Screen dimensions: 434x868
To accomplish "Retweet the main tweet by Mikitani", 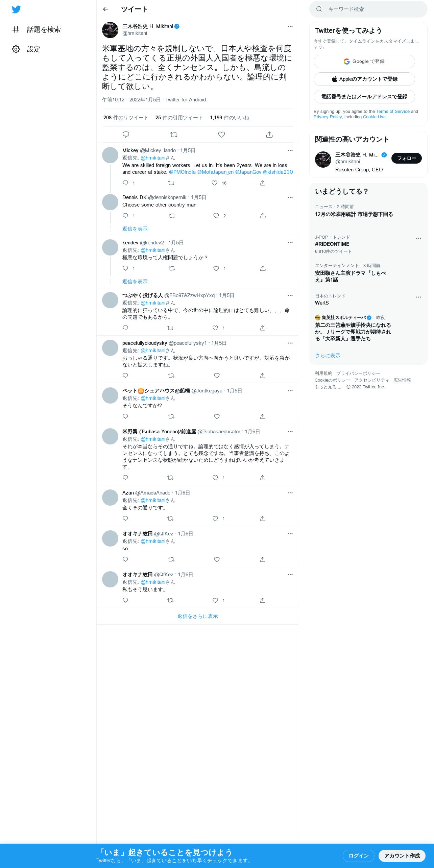I will coord(174,135).
